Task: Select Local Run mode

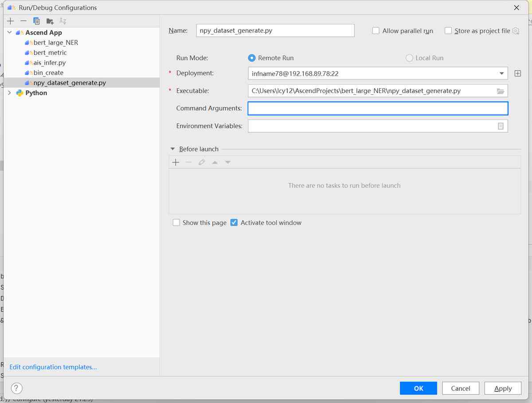Action: coord(409,58)
